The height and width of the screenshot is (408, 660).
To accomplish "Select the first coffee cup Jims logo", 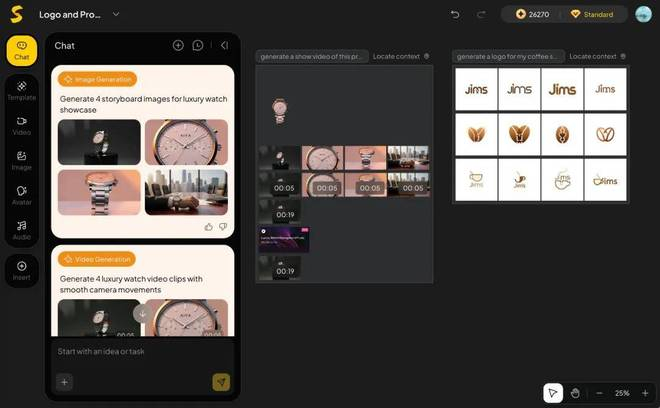I will [476, 180].
